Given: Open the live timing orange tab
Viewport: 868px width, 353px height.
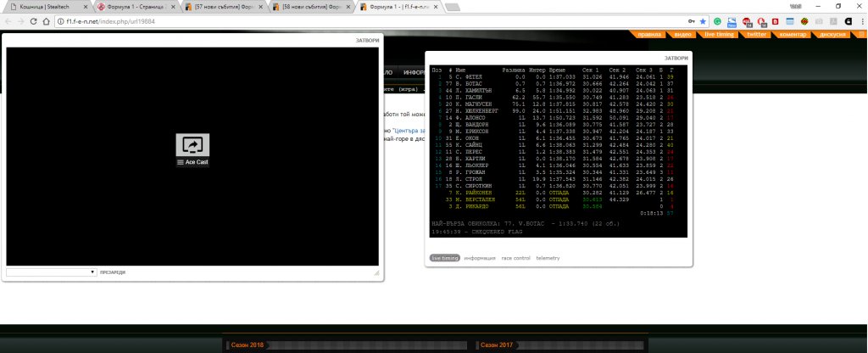Looking at the screenshot, I should click(x=719, y=34).
